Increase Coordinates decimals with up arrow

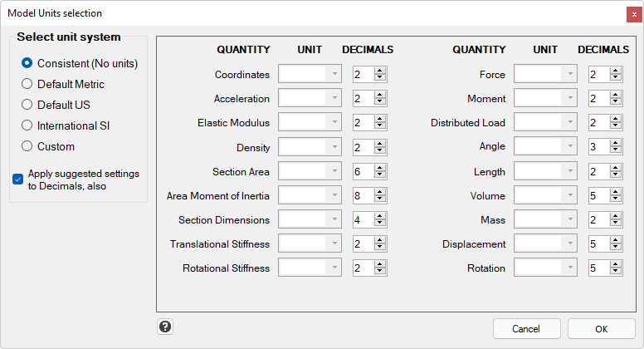(380, 71)
